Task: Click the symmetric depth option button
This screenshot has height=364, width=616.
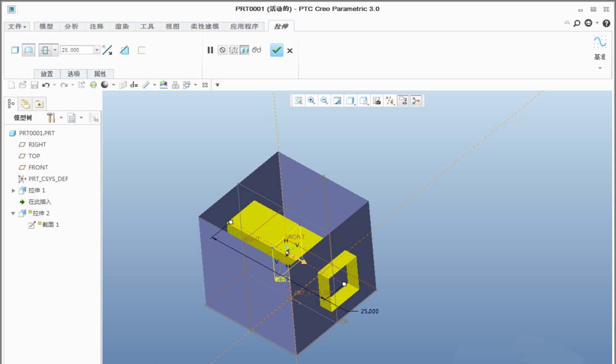Action: pyautogui.click(x=45, y=51)
